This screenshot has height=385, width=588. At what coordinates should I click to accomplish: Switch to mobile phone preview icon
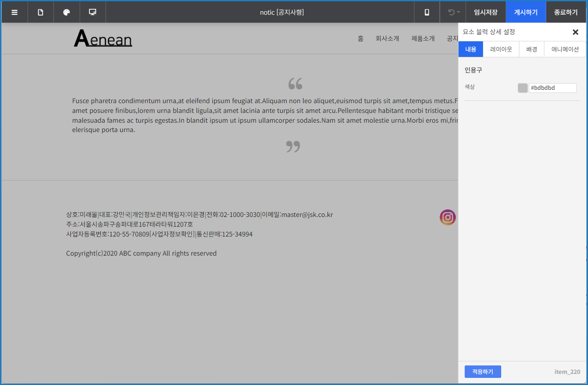tap(427, 12)
